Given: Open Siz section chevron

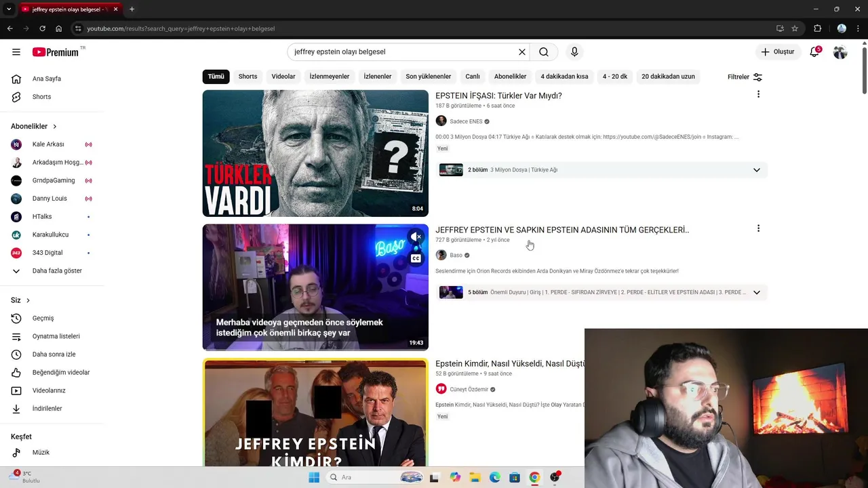Looking at the screenshot, I should 28,300.
